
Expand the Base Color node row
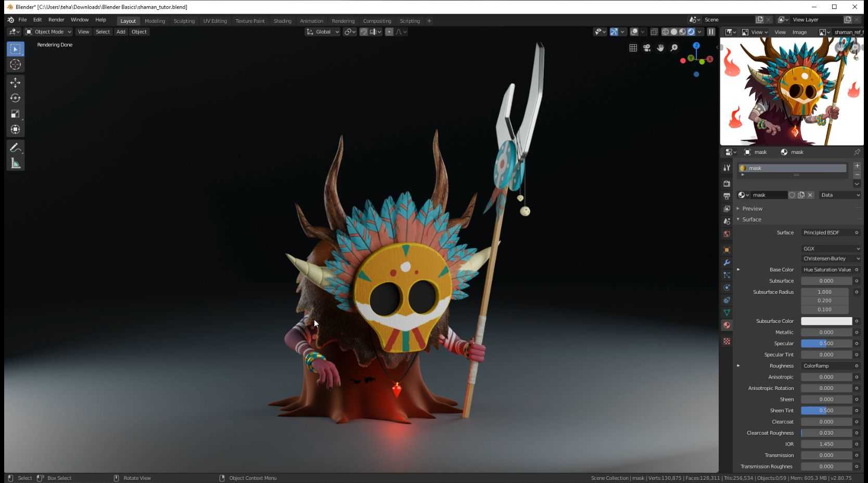738,269
